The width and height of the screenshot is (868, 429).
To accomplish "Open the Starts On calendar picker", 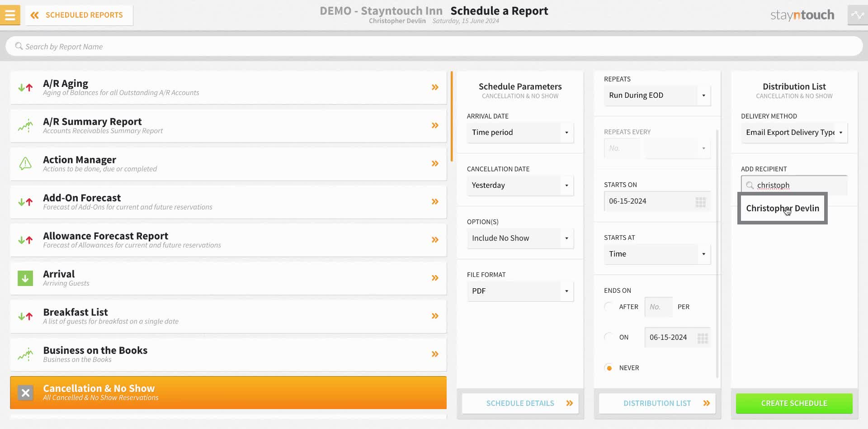I will 700,202.
